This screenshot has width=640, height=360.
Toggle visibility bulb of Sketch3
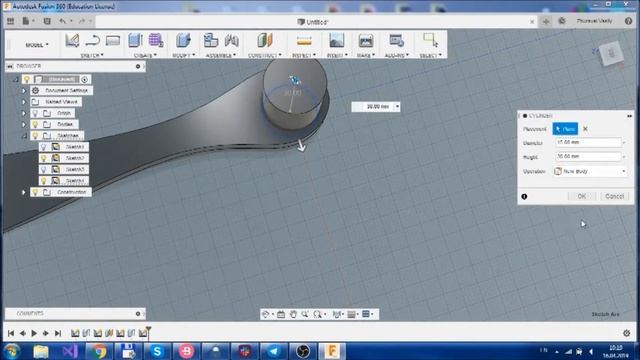44,169
